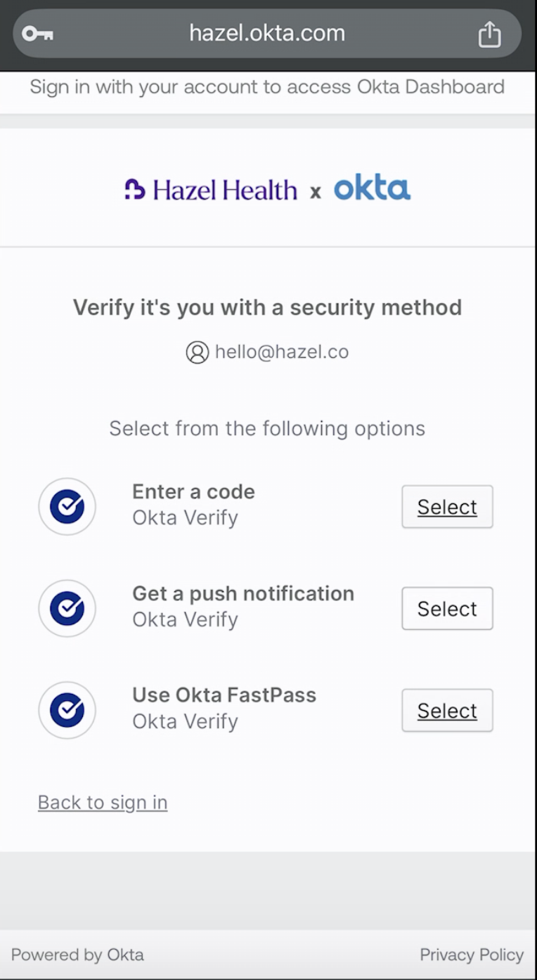Click the okta logo
This screenshot has height=980, width=537.
click(x=372, y=188)
